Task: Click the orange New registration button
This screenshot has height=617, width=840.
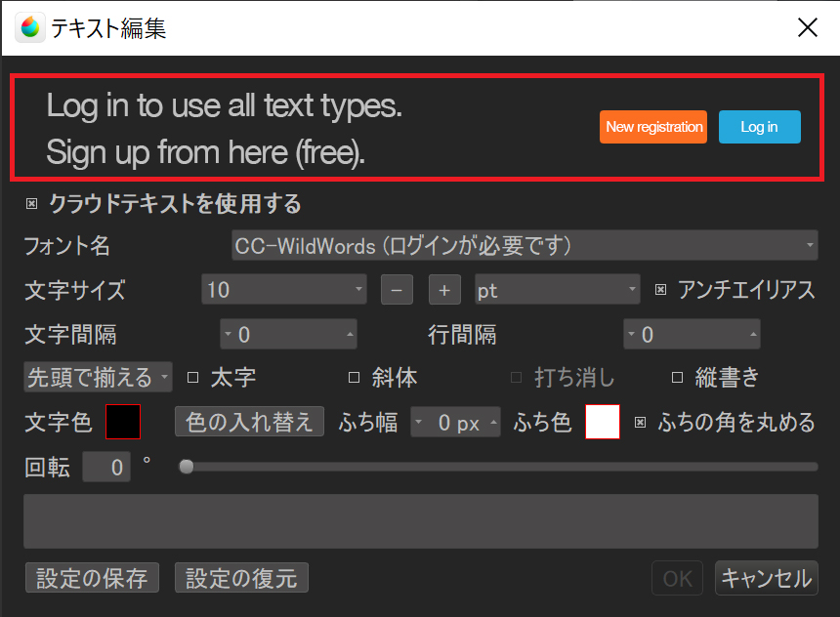Action: coord(653,127)
